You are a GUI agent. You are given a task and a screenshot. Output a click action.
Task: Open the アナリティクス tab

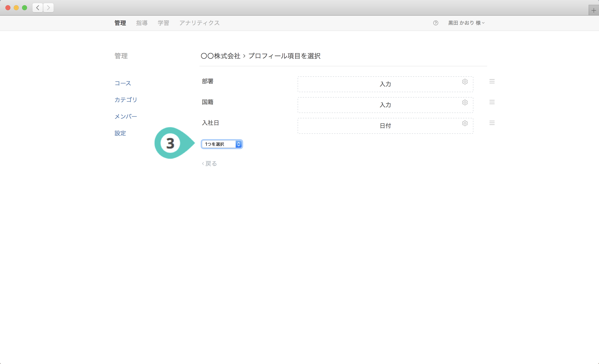[x=199, y=23]
